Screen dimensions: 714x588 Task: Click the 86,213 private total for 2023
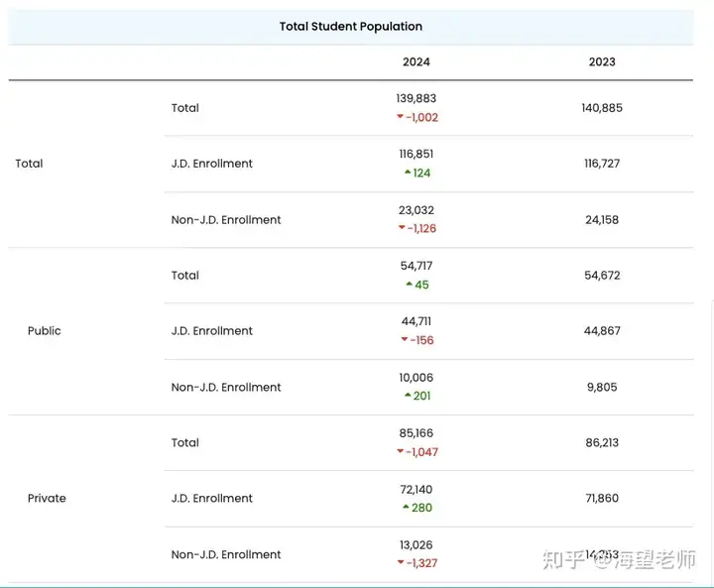[602, 443]
